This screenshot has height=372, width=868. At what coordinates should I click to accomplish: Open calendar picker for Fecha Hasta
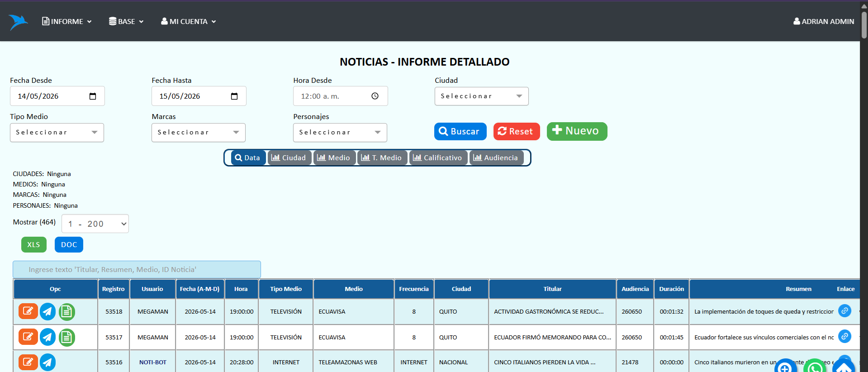point(234,96)
